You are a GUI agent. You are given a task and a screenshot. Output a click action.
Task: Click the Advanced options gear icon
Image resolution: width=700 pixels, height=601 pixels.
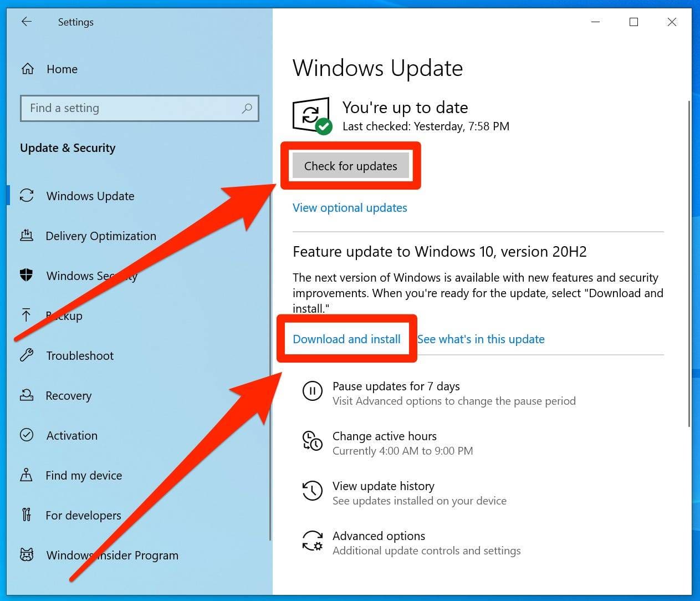point(312,541)
